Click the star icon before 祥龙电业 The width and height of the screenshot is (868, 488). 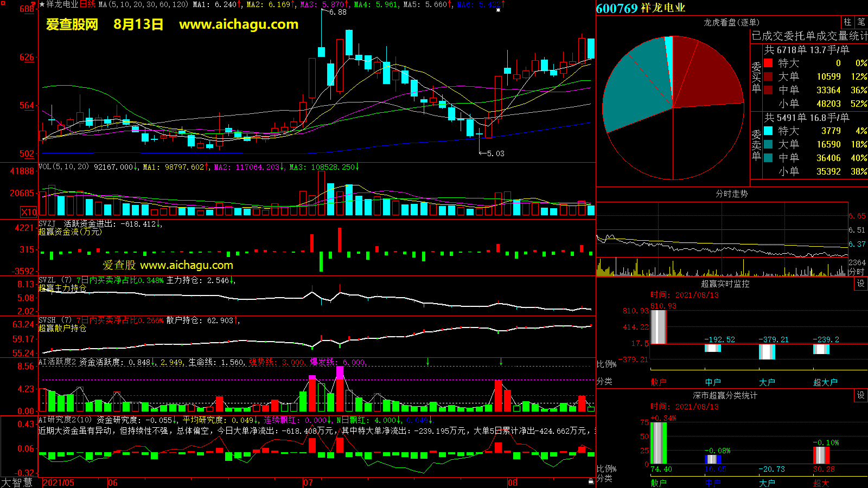tap(42, 4)
